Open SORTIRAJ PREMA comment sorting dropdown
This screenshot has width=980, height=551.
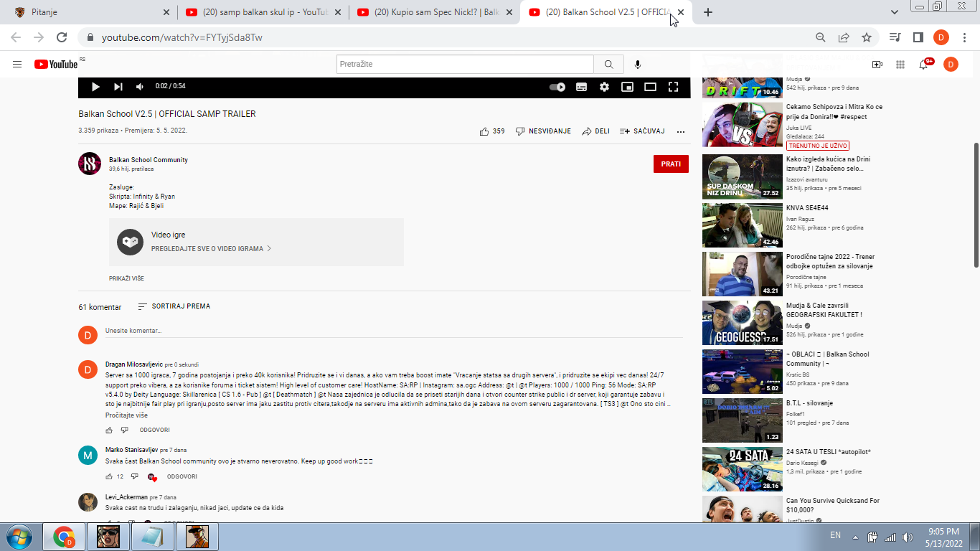pyautogui.click(x=174, y=306)
